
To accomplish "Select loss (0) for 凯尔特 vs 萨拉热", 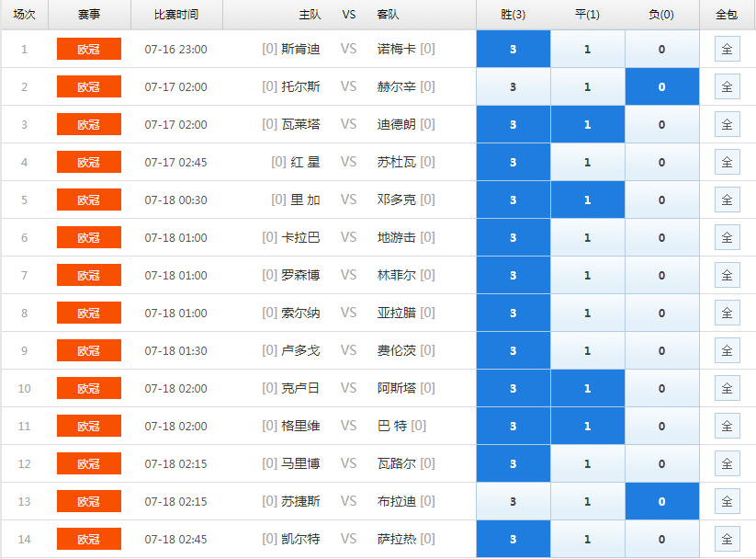I will point(661,539).
